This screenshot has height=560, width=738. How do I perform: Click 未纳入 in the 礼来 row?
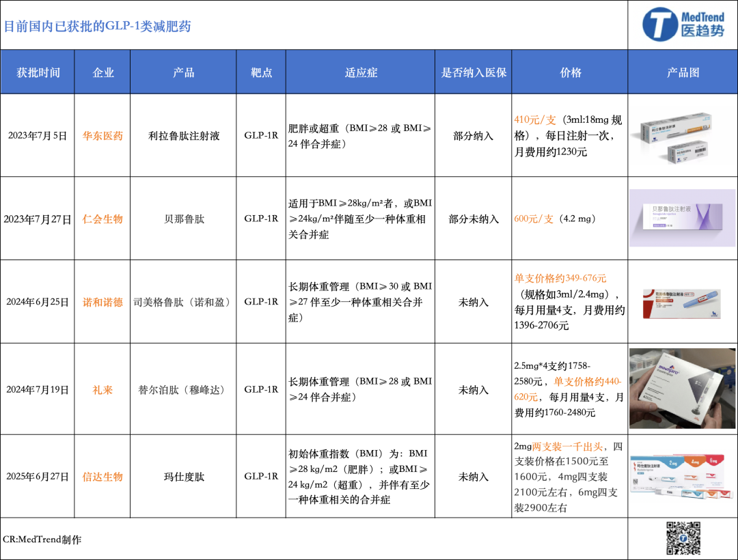[473, 390]
